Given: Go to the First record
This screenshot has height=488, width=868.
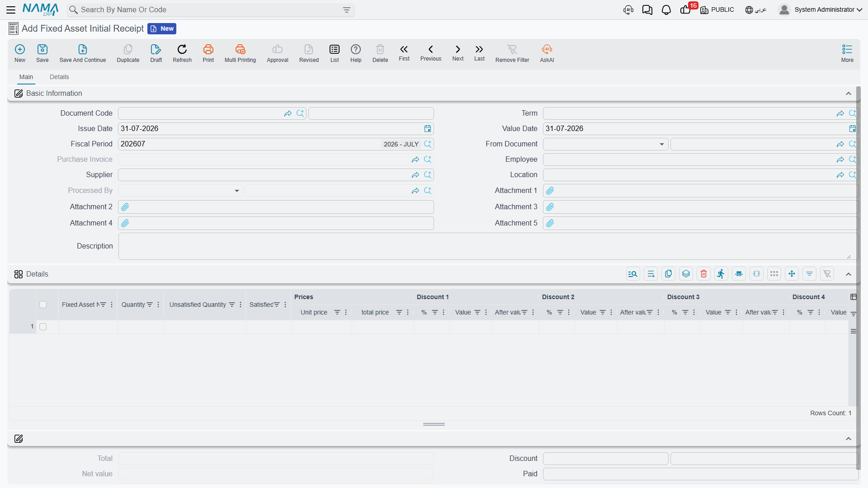Looking at the screenshot, I should tap(404, 53).
